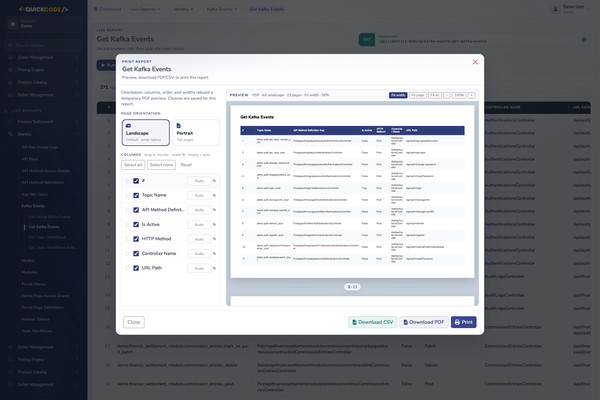Image resolution: width=600 pixels, height=400 pixels.
Task: Uncheck the URL Path column checkbox
Action: click(x=136, y=268)
